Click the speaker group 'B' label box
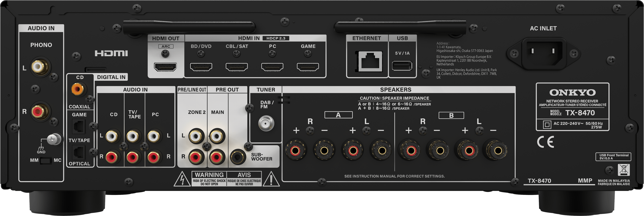The height and width of the screenshot is (216, 644). pyautogui.click(x=451, y=115)
